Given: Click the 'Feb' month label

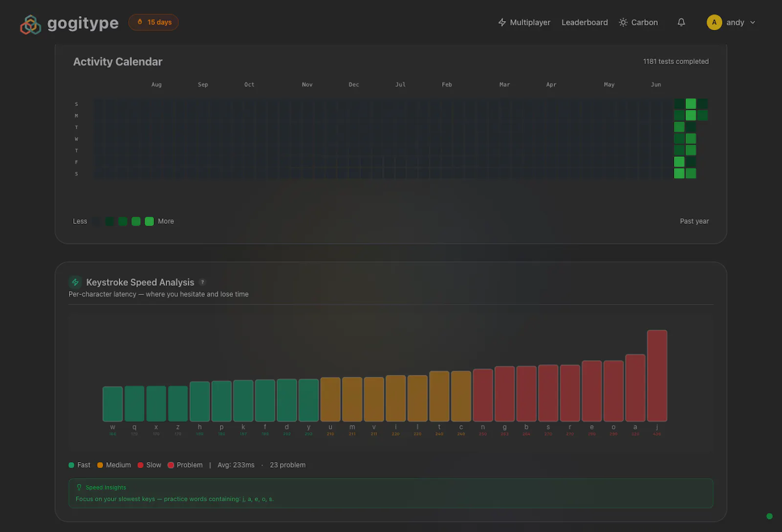Looking at the screenshot, I should coord(447,85).
